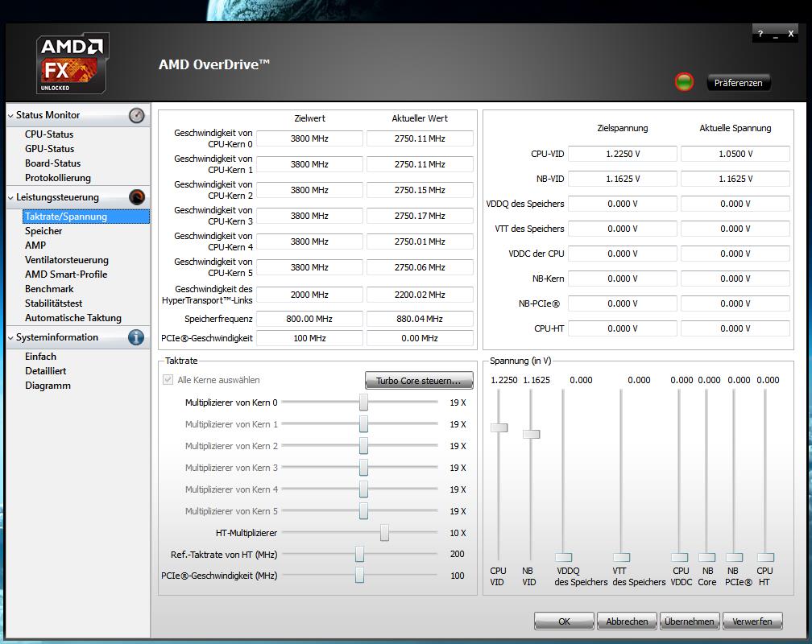Screen dimensions: 812x644
Task: Click CPU-VID Zielspannung field 1.2250 V
Action: point(623,154)
